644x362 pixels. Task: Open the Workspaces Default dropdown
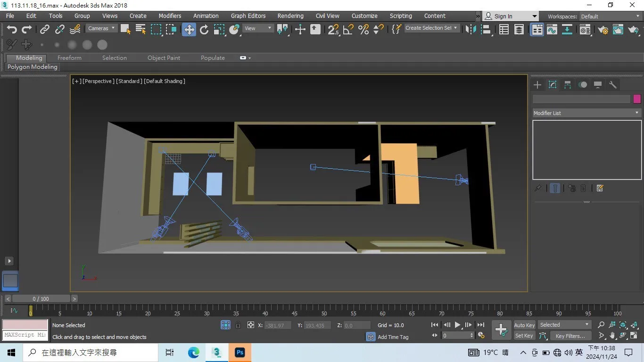point(610,16)
